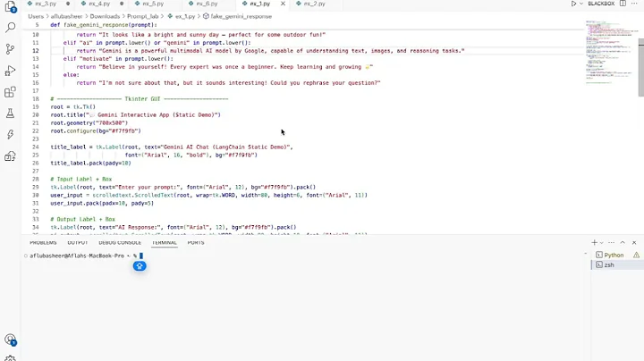Close the terminal panel
This screenshot has width=644, height=361.
pyautogui.click(x=634, y=242)
